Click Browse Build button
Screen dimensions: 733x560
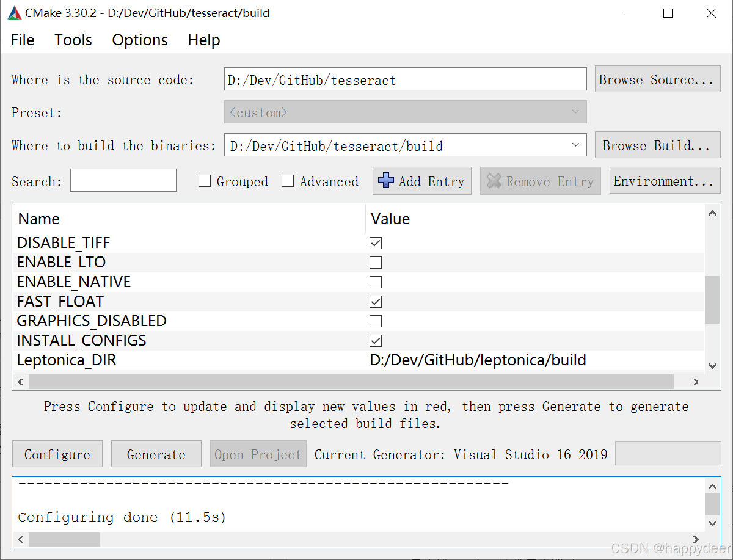tap(657, 145)
